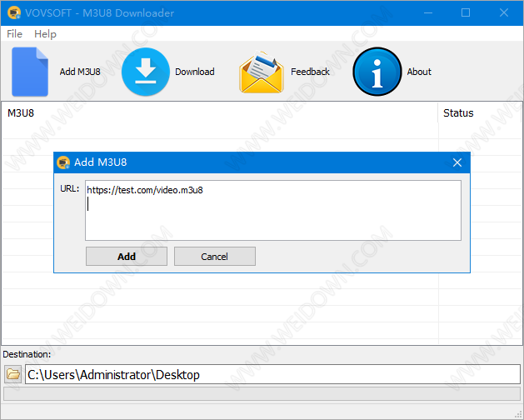Minimize the M3U8 Downloader window
The image size is (524, 420).
click(x=428, y=13)
